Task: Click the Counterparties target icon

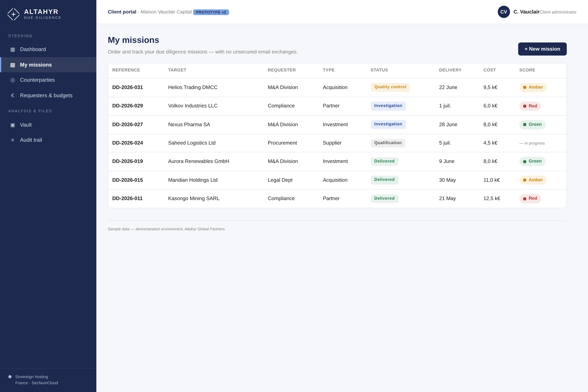Action: (12, 80)
